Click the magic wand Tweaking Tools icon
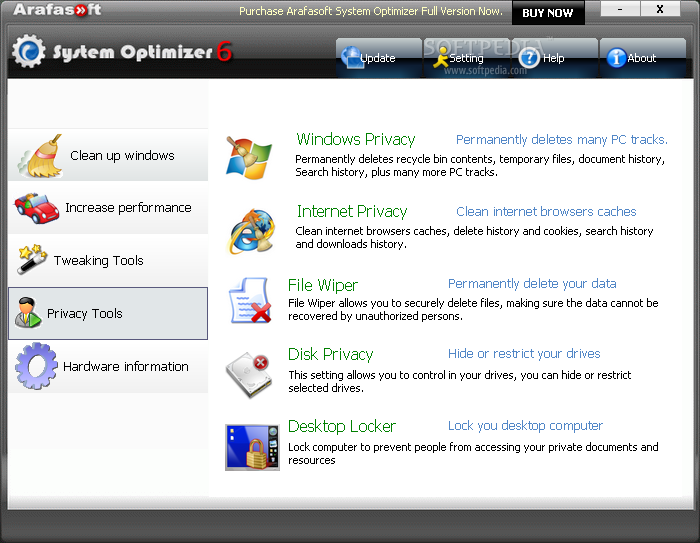 coord(32,259)
